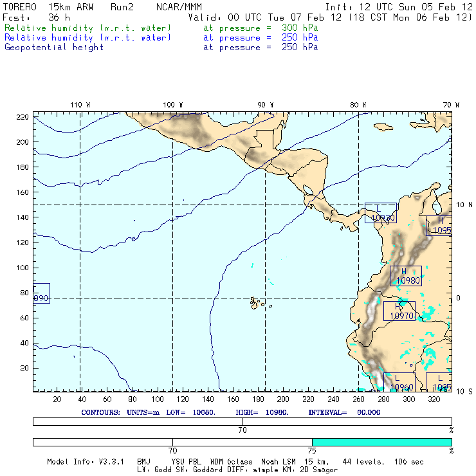Viewport: 476px width, 476px height.
Task: Click the cyan segment of the lower color bar
Action: click(382, 442)
